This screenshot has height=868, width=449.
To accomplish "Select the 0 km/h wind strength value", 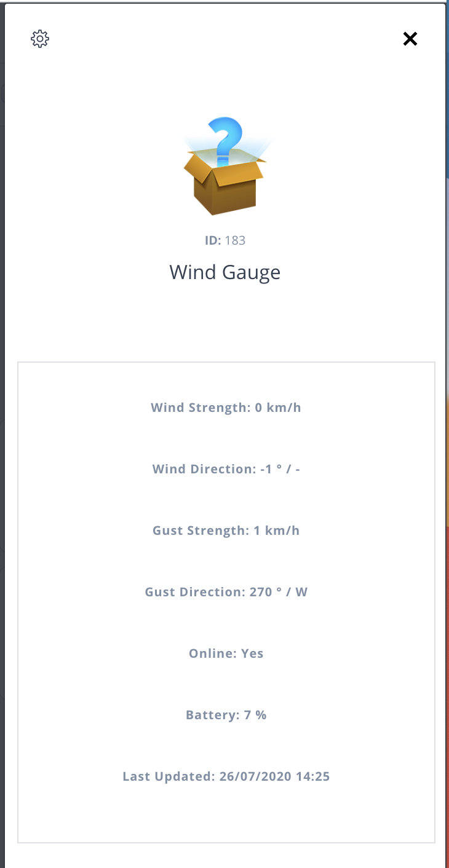I will pos(278,408).
